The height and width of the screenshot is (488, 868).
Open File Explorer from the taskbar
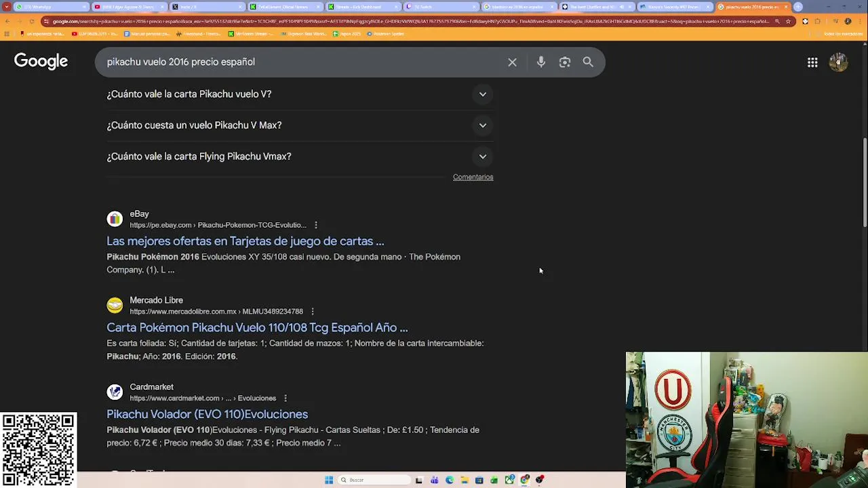pos(465,480)
